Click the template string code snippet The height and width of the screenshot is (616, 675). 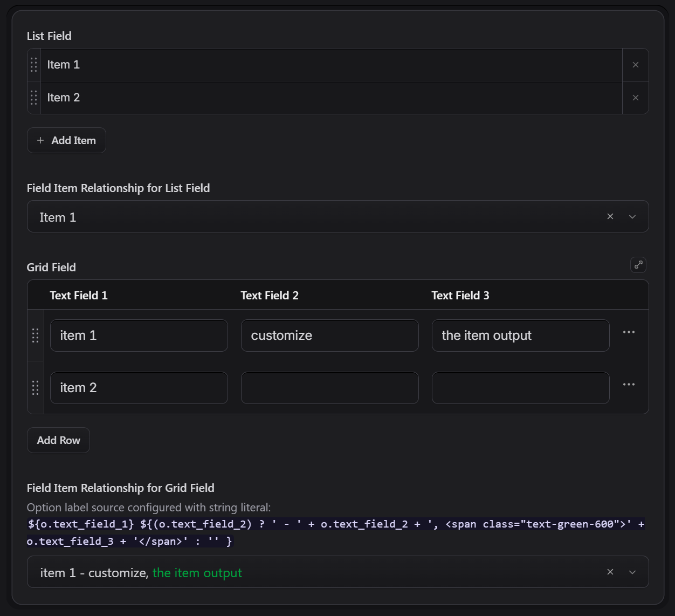(336, 532)
